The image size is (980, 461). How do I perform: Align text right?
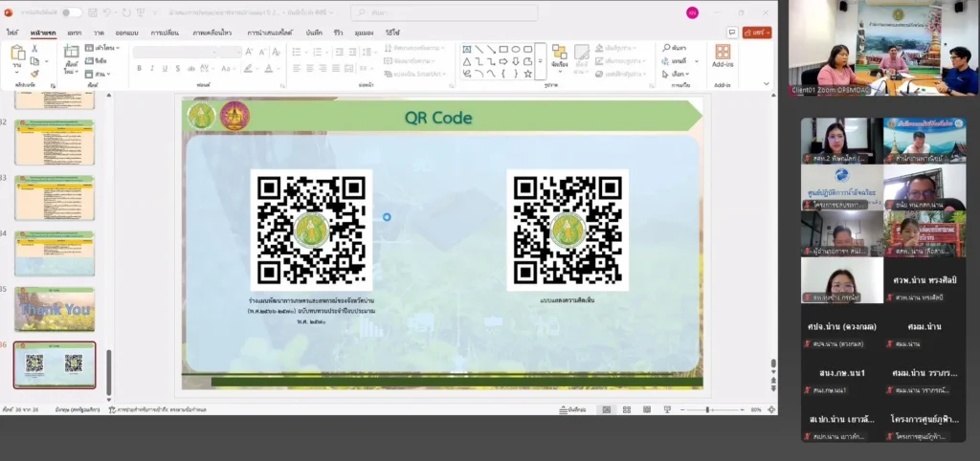point(323,68)
